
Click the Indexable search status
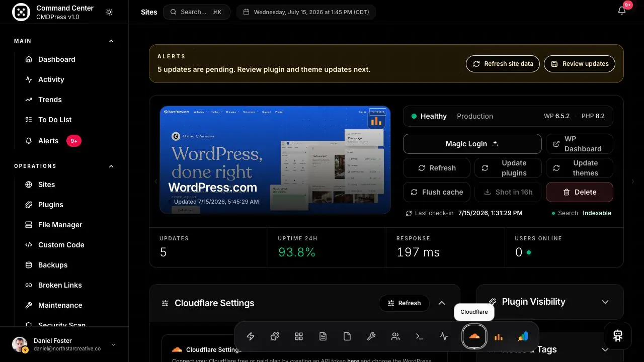[x=597, y=213]
